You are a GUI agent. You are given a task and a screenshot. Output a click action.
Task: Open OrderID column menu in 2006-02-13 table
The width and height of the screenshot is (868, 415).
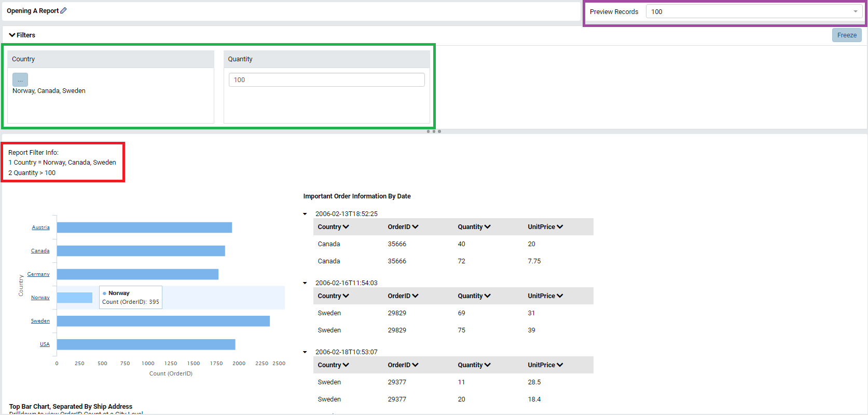point(416,227)
